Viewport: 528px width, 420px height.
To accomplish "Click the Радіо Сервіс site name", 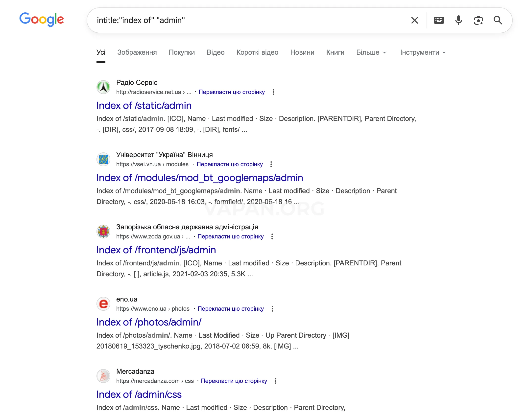I will 137,83.
